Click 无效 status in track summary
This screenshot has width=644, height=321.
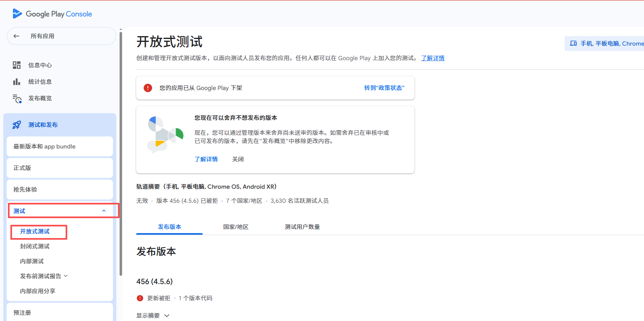point(142,201)
